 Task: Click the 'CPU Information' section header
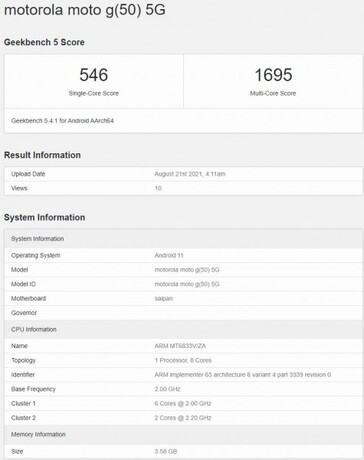(183, 329)
